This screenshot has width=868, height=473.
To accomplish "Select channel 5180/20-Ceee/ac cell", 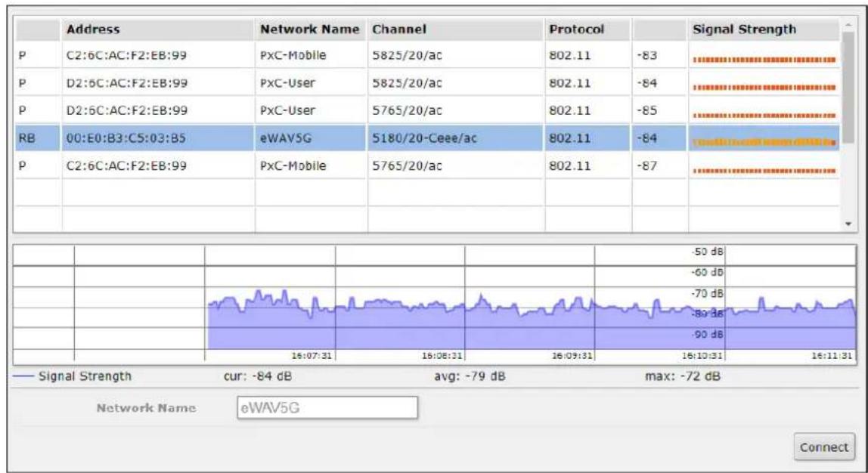I will 425,138.
